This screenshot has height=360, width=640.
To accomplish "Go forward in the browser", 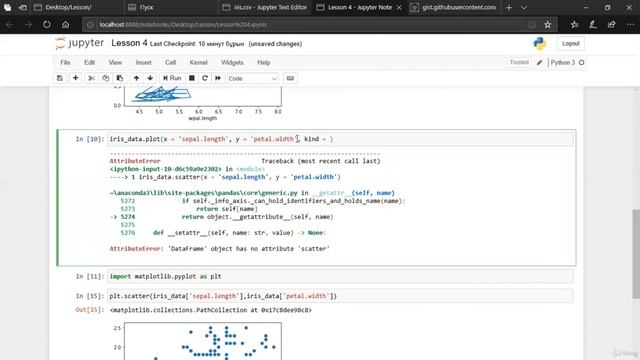I will click(28, 25).
